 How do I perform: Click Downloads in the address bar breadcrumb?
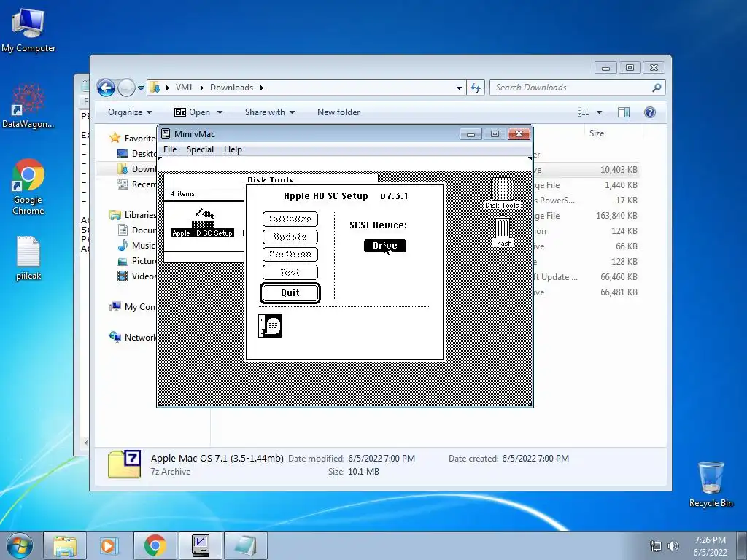click(231, 87)
